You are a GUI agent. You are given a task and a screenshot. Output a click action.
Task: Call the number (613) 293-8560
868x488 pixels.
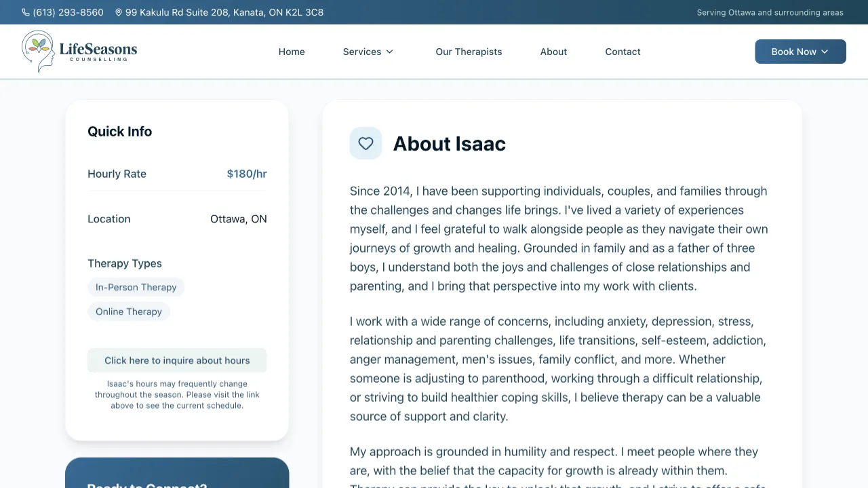[68, 12]
